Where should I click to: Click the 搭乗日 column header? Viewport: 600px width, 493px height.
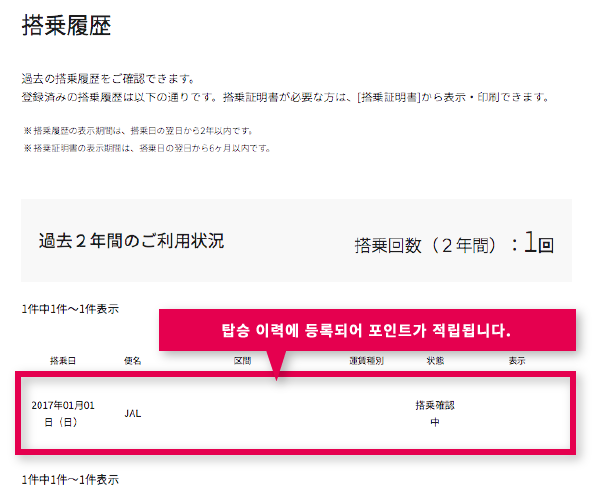coord(63,361)
